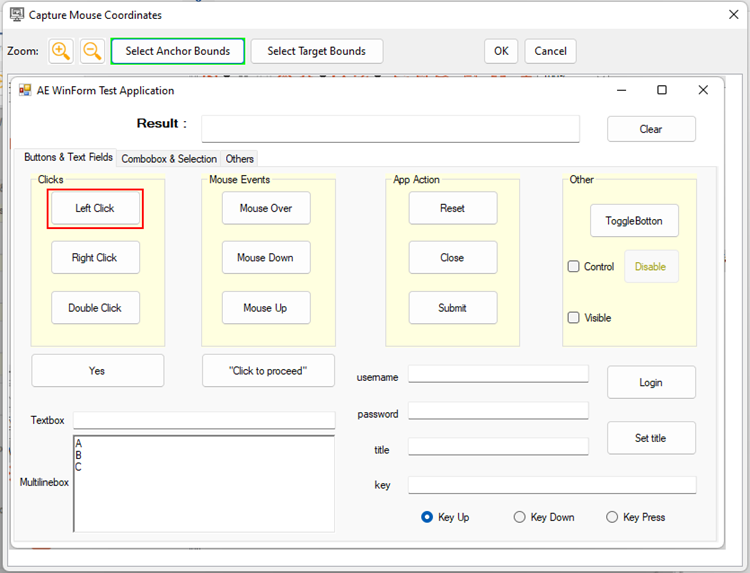
Task: Click the Mouse Over button
Action: tap(266, 208)
